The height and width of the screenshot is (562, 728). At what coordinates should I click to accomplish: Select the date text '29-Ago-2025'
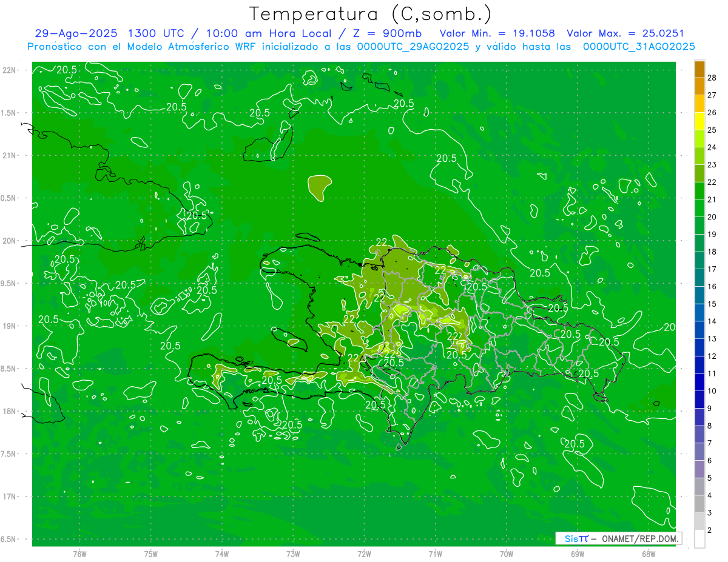[76, 33]
